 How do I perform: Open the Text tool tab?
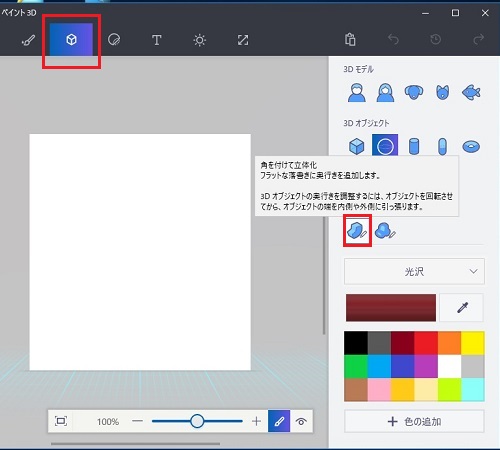click(157, 40)
